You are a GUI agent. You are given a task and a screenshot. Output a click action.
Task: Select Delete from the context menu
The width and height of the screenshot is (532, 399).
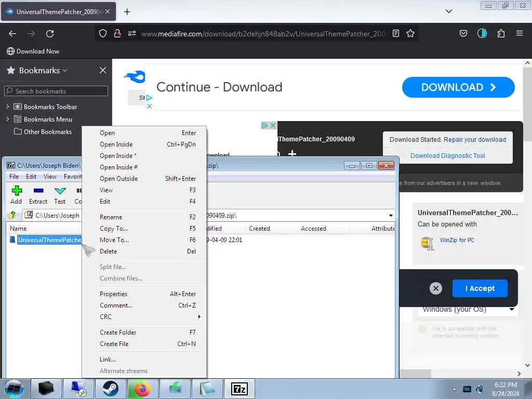144,251
